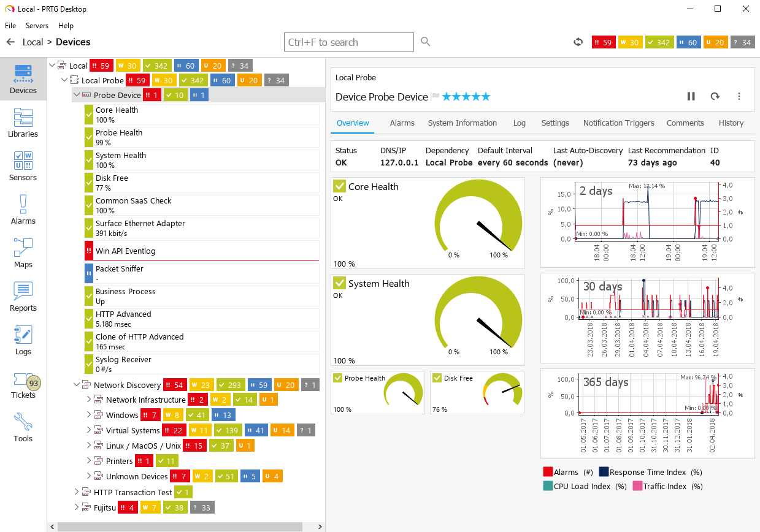Open the Help menu
The height and width of the screenshot is (532, 760).
pos(66,26)
